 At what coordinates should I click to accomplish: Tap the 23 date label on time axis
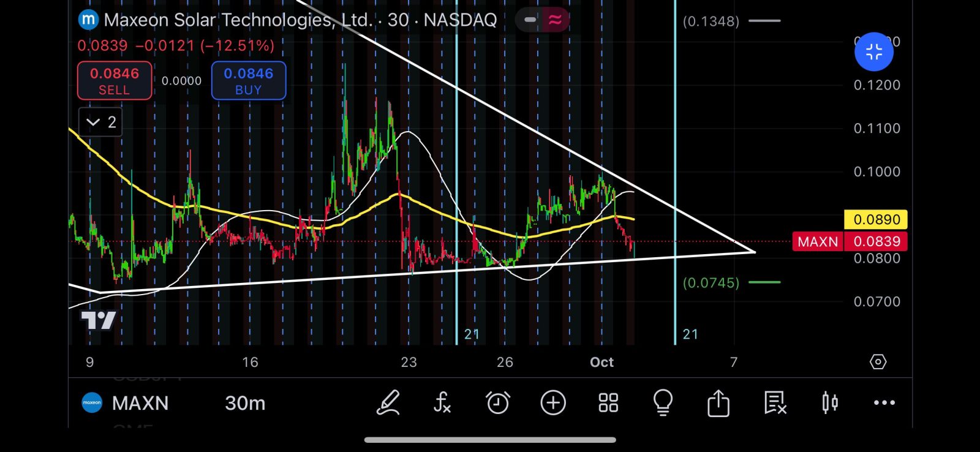[409, 362]
